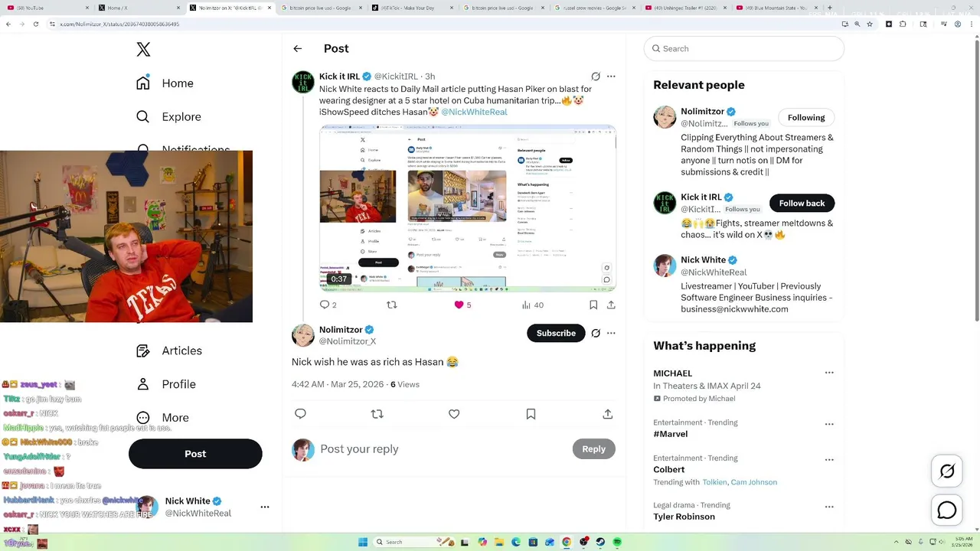This screenshot has width=980, height=551.
Task: Switch to TikTok - Make Your Day tab
Action: 412,8
